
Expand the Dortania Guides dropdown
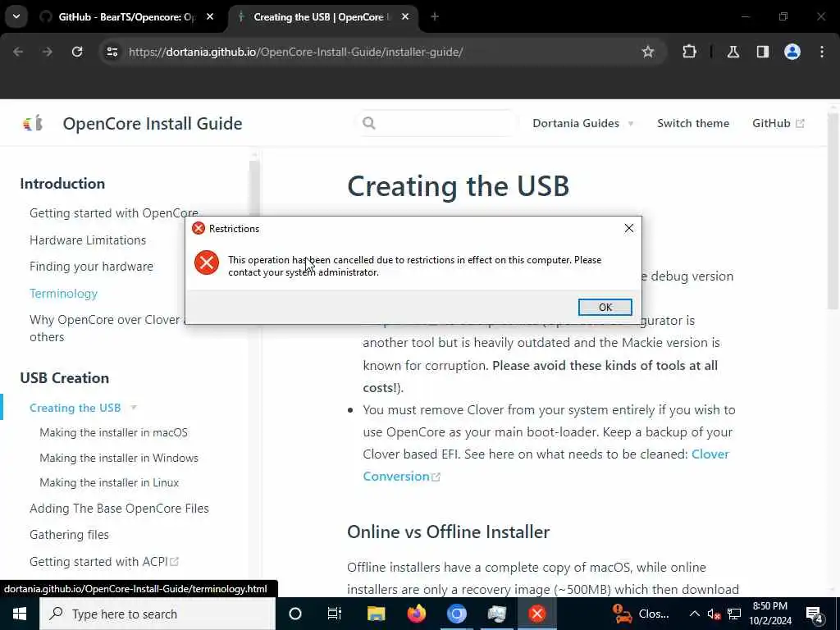(x=583, y=123)
